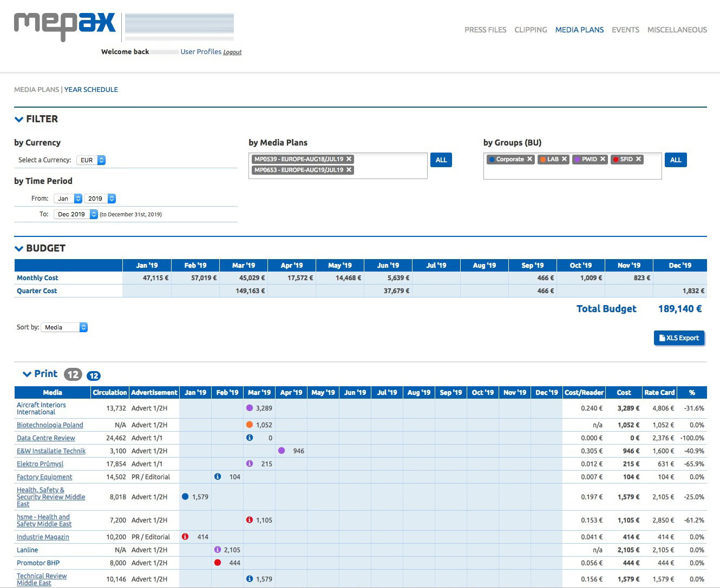Click the Rate Card column header
720x588 pixels.
pos(659,393)
